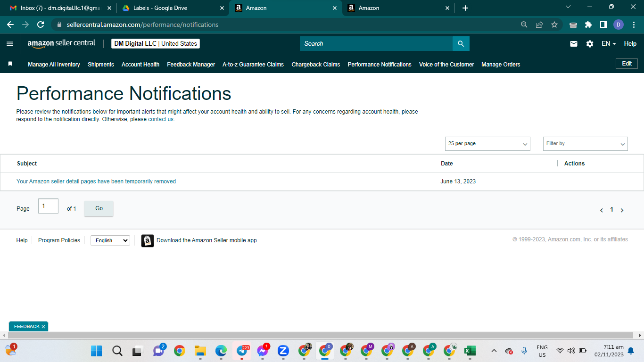Open Manage All Inventory in the navigation

[54, 65]
